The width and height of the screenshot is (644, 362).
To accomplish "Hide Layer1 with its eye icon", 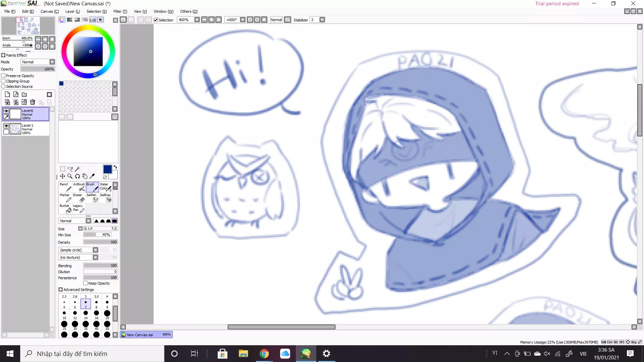I will (6, 125).
